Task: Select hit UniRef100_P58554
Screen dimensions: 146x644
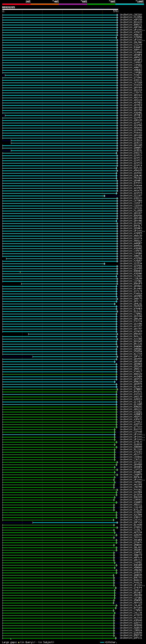Action: (131, 352)
